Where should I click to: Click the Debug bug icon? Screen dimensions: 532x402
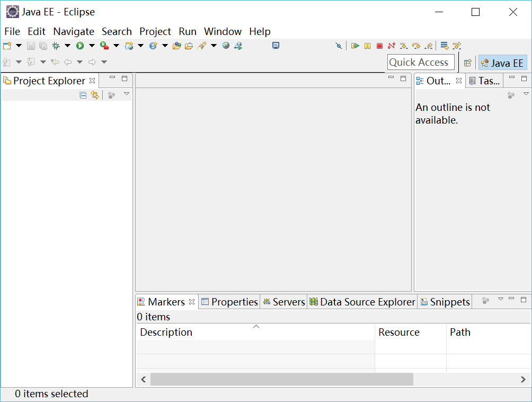[x=56, y=46]
